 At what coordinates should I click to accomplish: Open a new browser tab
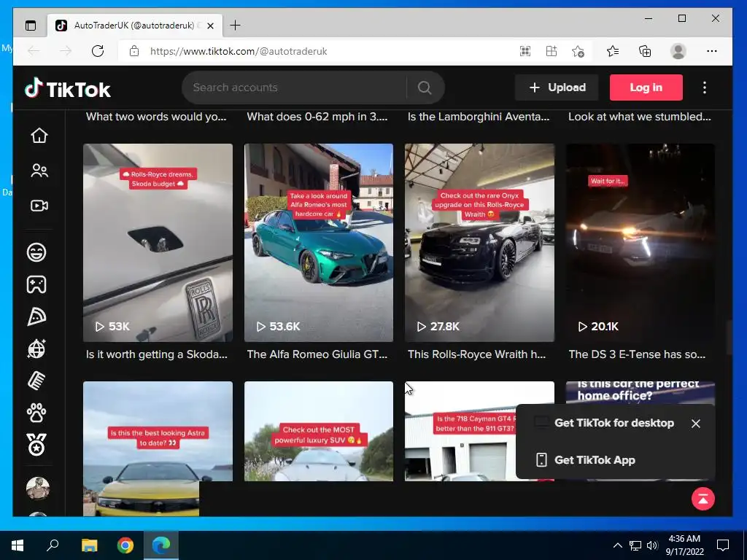235,26
